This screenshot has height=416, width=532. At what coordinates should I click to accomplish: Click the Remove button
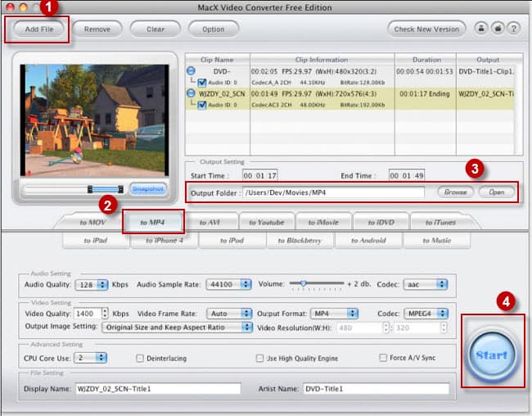(97, 29)
